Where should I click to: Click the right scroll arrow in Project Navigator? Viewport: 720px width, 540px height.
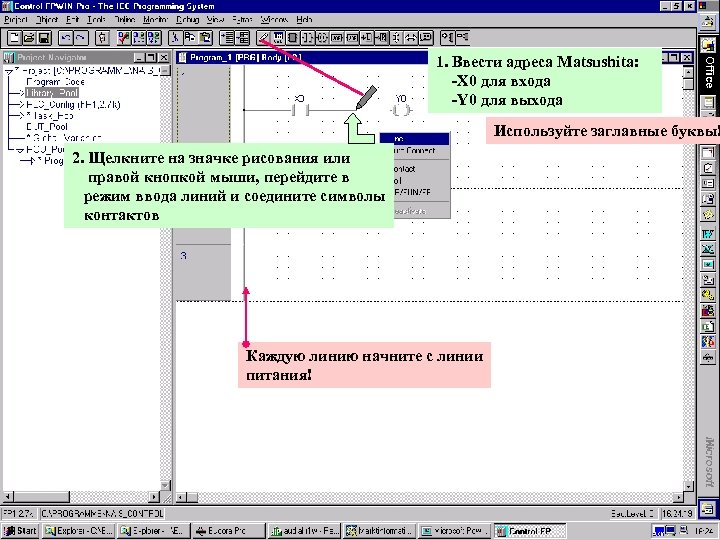(x=155, y=497)
